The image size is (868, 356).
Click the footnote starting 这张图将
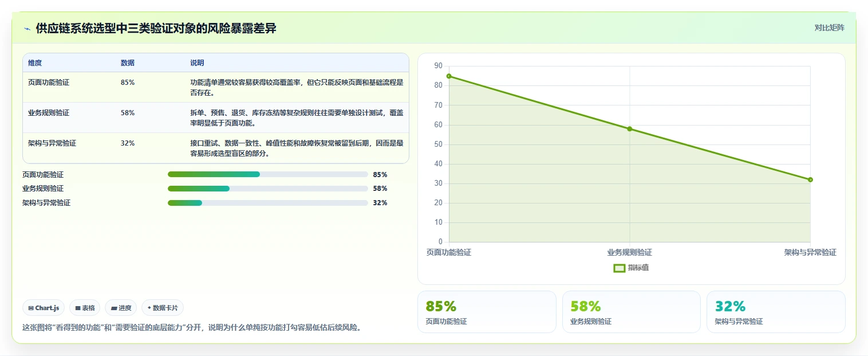[192, 328]
